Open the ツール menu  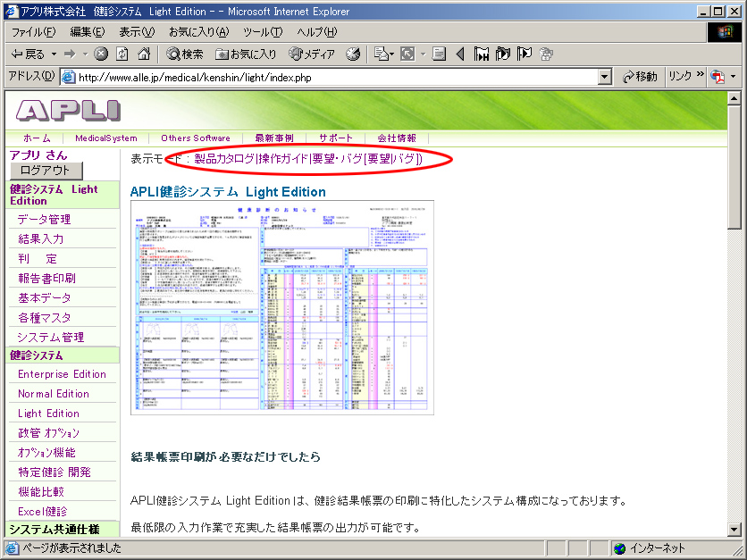coord(263,32)
